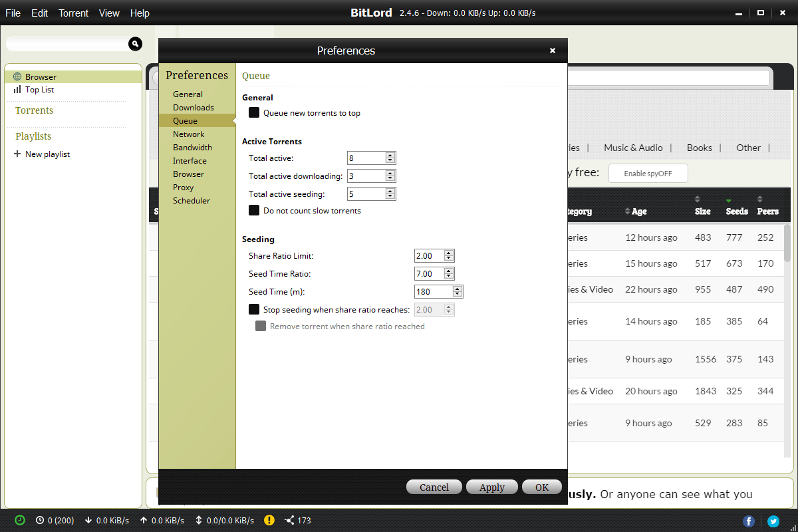The width and height of the screenshot is (798, 532).
Task: Increase Total active value with up arrow
Action: coord(390,155)
